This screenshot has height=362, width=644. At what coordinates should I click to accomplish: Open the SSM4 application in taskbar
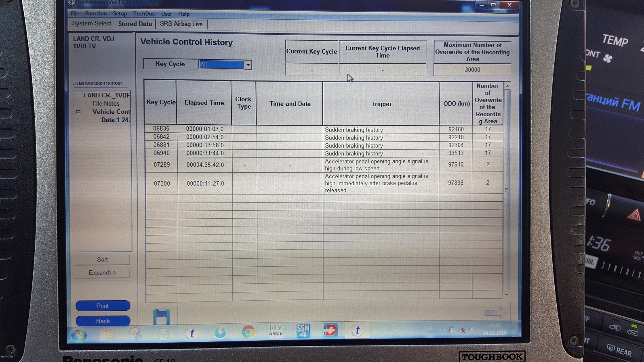[303, 331]
